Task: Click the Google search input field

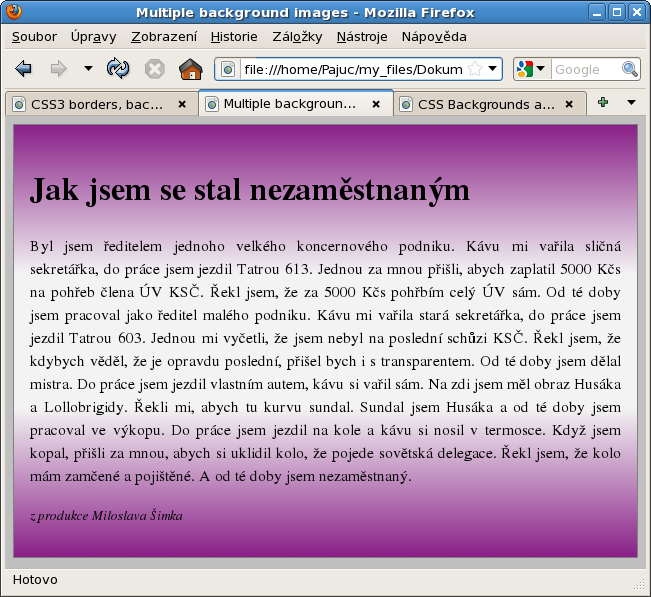Action: pos(585,69)
